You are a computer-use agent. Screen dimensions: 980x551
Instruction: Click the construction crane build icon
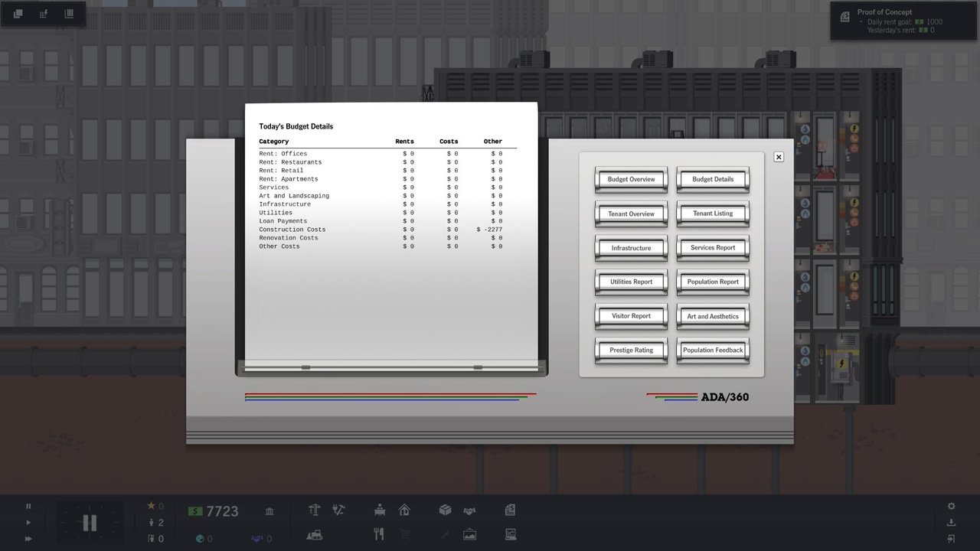click(x=314, y=510)
